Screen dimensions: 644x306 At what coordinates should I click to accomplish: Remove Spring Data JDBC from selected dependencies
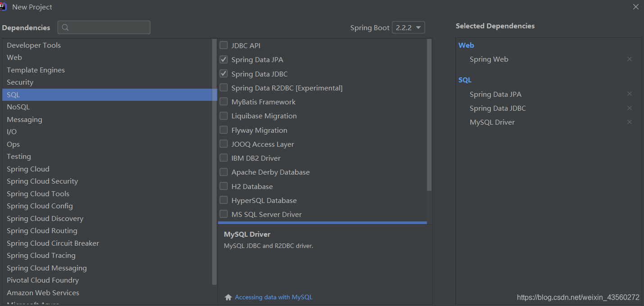630,108
